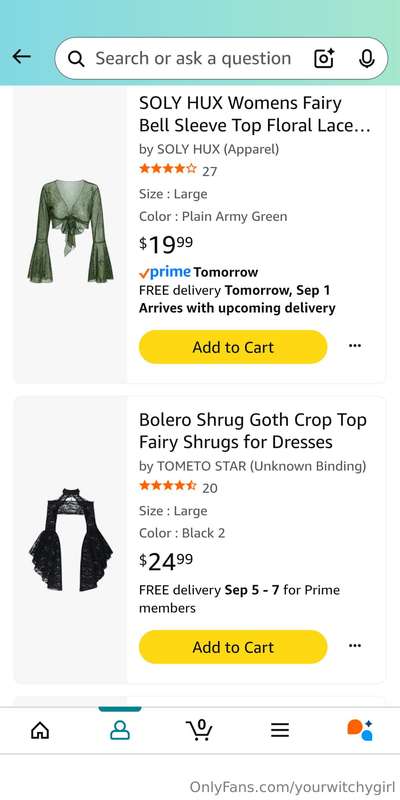400x800 pixels.
Task: Go to Home tab icon
Action: coord(40,731)
